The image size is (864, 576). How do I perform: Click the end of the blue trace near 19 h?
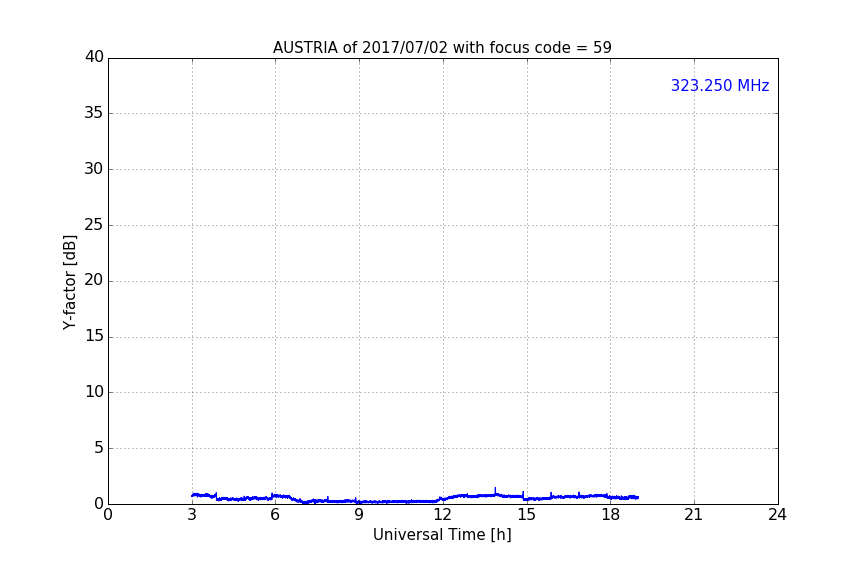point(637,497)
